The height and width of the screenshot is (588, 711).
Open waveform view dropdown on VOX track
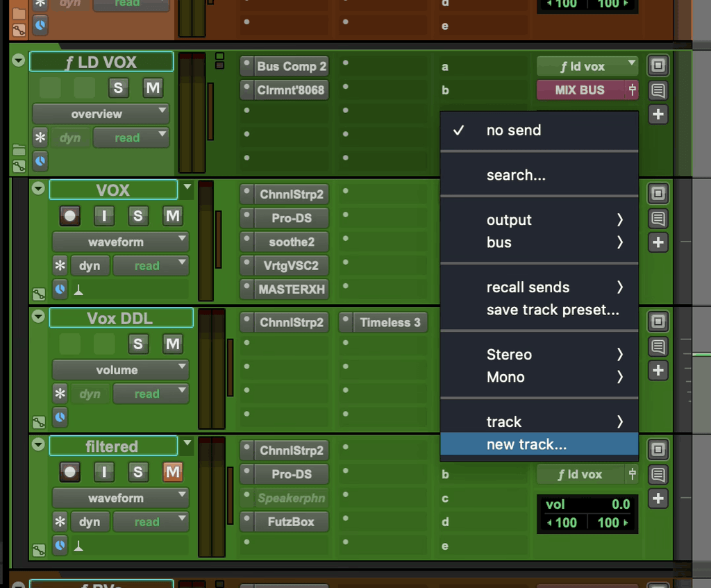(x=121, y=242)
